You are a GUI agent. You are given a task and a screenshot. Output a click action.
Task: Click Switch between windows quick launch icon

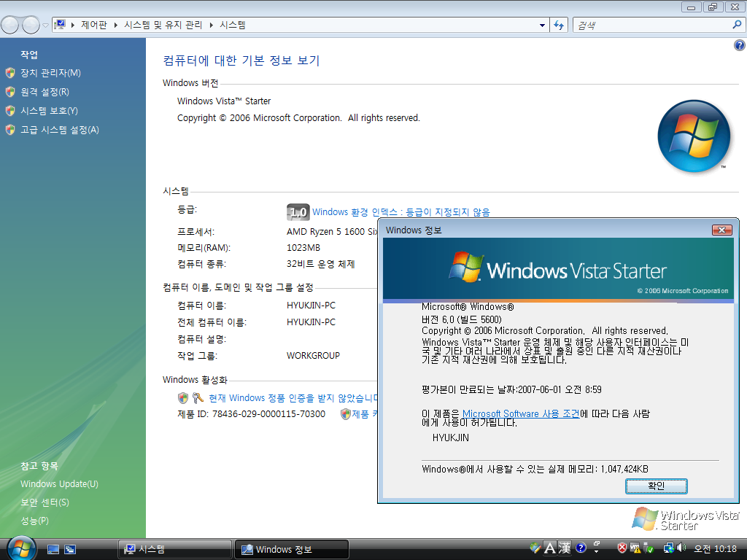[70, 550]
